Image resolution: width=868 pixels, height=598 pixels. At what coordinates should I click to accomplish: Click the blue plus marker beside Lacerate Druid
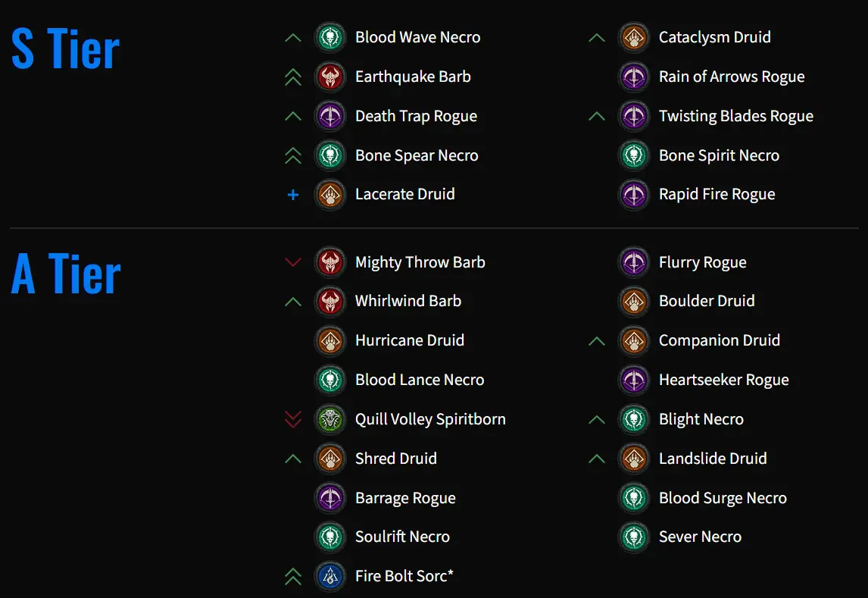pos(293,195)
